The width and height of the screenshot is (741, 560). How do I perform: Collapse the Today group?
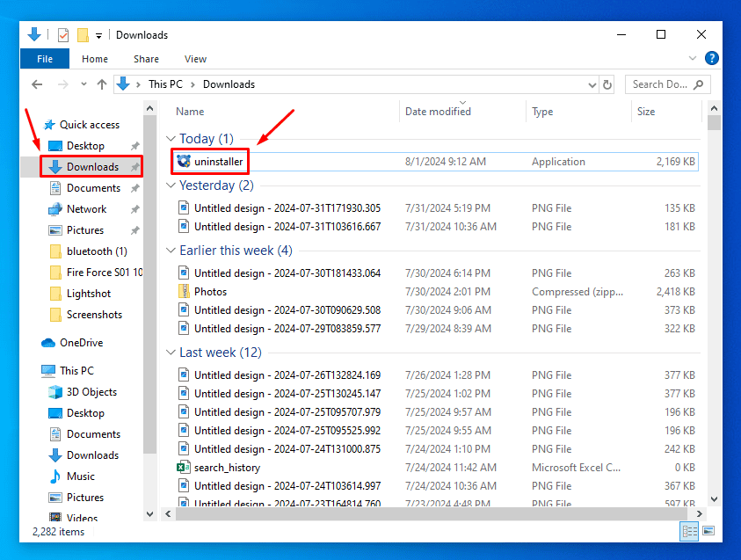pos(171,139)
